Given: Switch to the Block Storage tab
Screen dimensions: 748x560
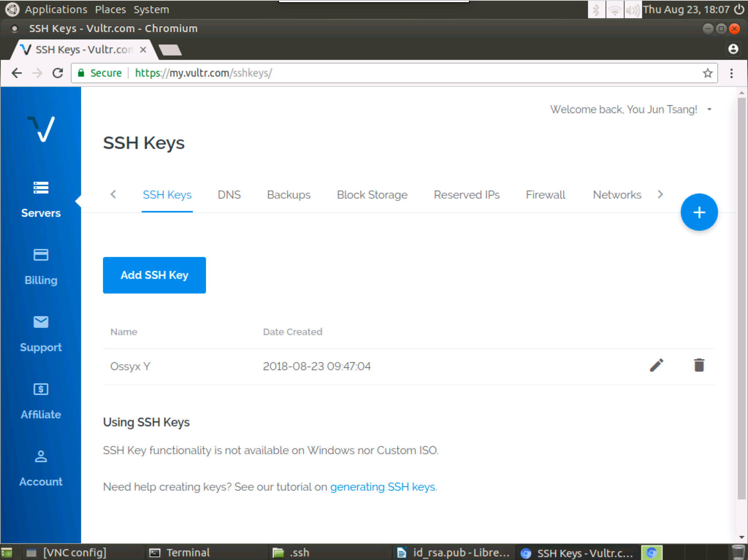Looking at the screenshot, I should (x=372, y=195).
